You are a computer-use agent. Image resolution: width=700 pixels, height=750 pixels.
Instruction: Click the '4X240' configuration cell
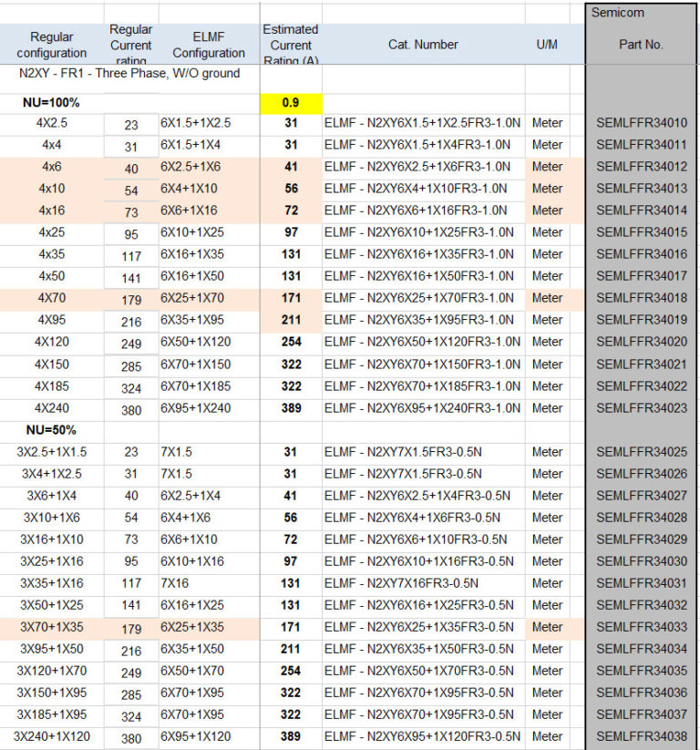click(52, 408)
